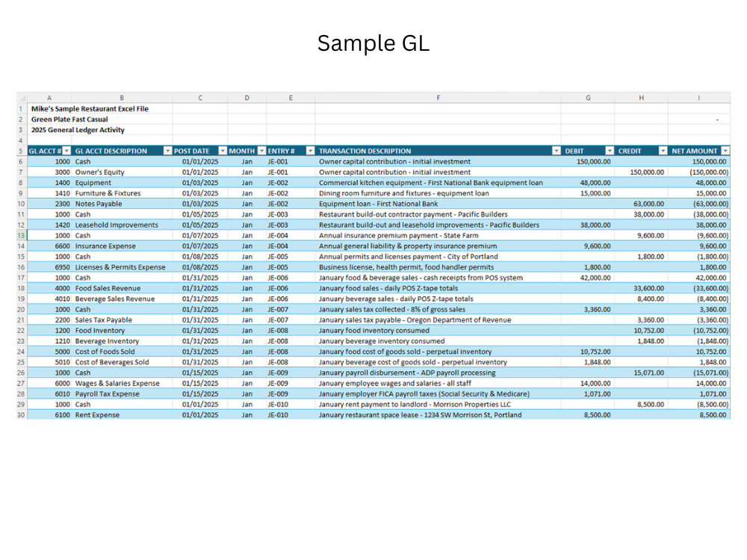The height and width of the screenshot is (560, 747).
Task: Select column B header
Action: (x=122, y=98)
